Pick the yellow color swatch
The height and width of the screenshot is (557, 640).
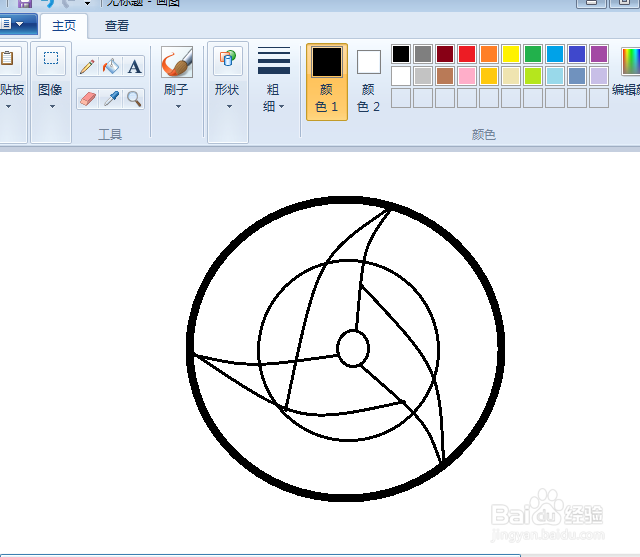(x=511, y=54)
